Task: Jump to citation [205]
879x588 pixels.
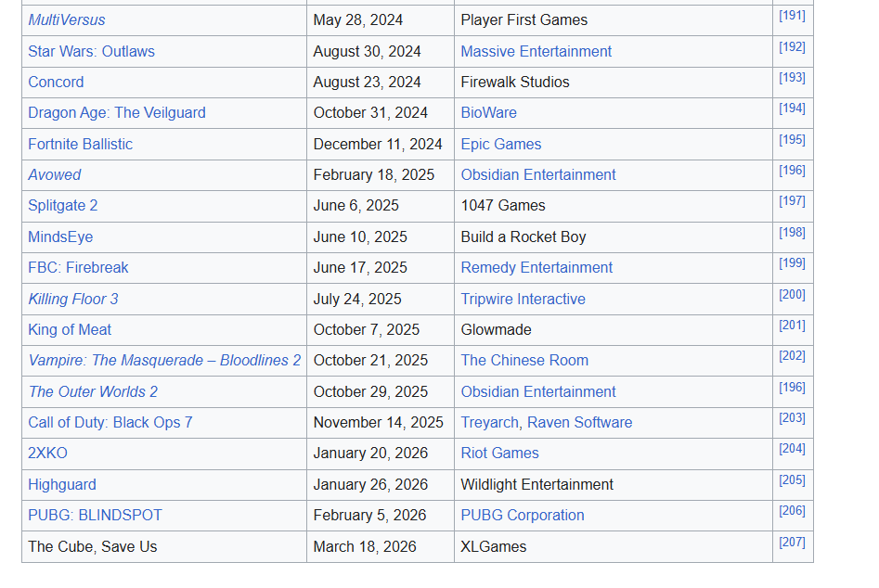Action: (x=792, y=480)
